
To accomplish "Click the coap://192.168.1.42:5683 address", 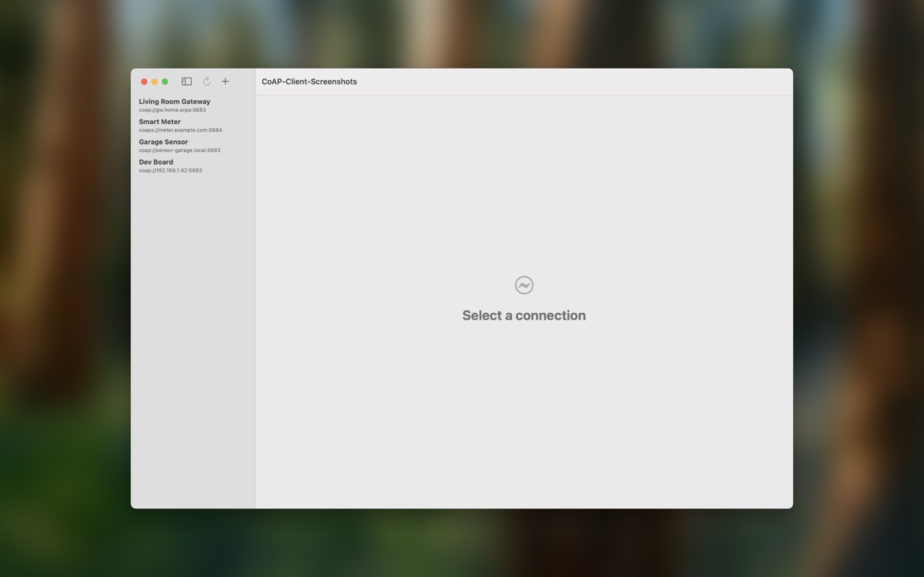I will click(170, 170).
